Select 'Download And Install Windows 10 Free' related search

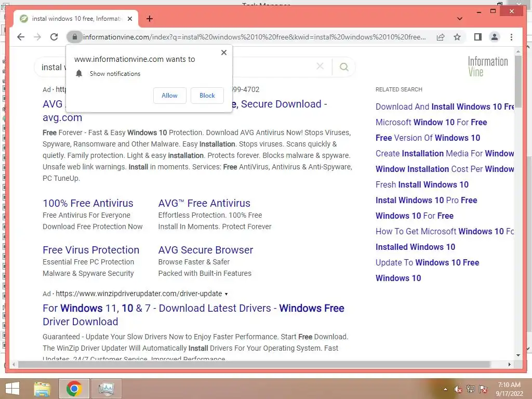pos(445,107)
